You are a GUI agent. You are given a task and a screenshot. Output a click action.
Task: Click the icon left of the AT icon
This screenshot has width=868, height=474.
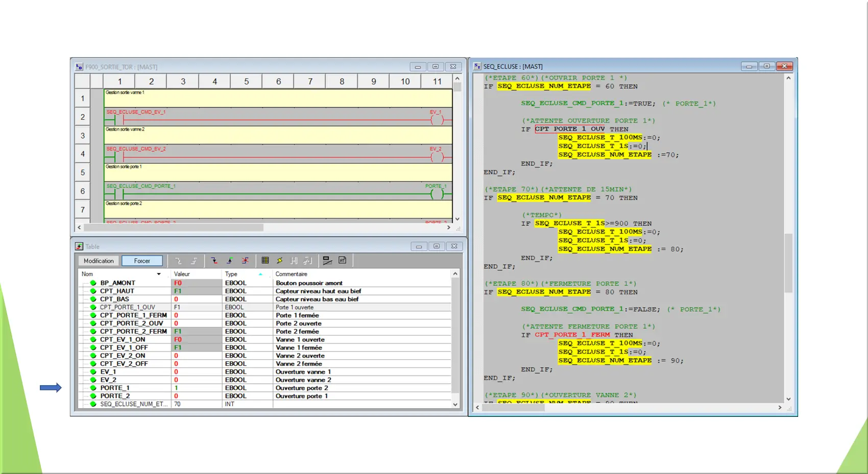pos(327,261)
